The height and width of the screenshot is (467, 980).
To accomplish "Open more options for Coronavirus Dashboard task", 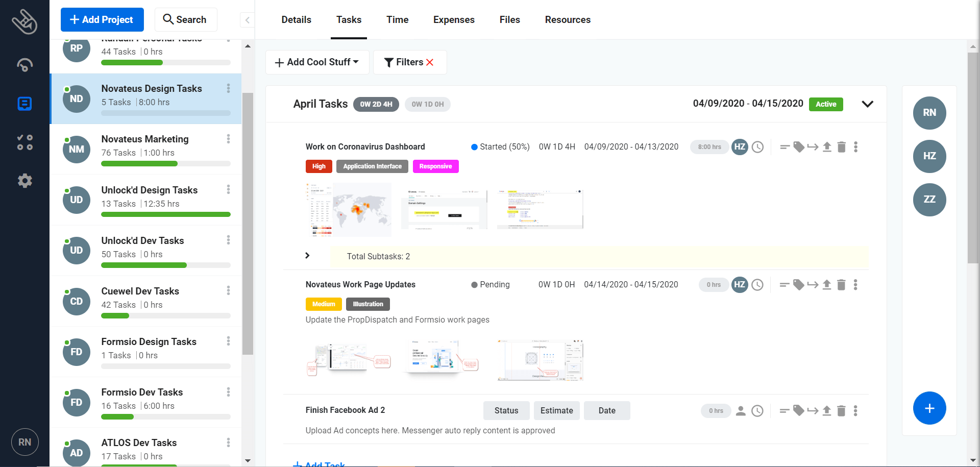I will click(856, 147).
